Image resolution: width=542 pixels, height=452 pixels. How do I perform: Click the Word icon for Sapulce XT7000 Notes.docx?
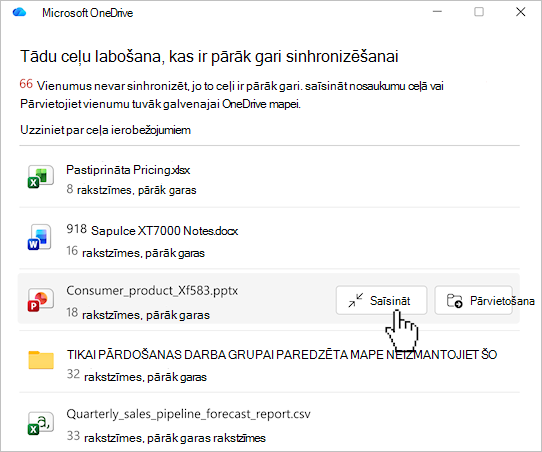click(x=40, y=237)
